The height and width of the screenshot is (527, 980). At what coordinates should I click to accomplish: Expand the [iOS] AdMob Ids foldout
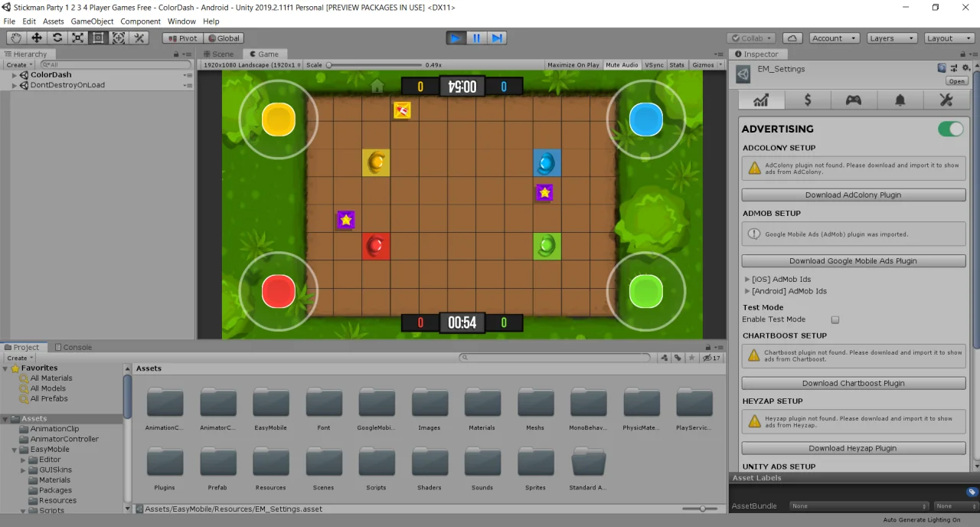click(x=747, y=280)
